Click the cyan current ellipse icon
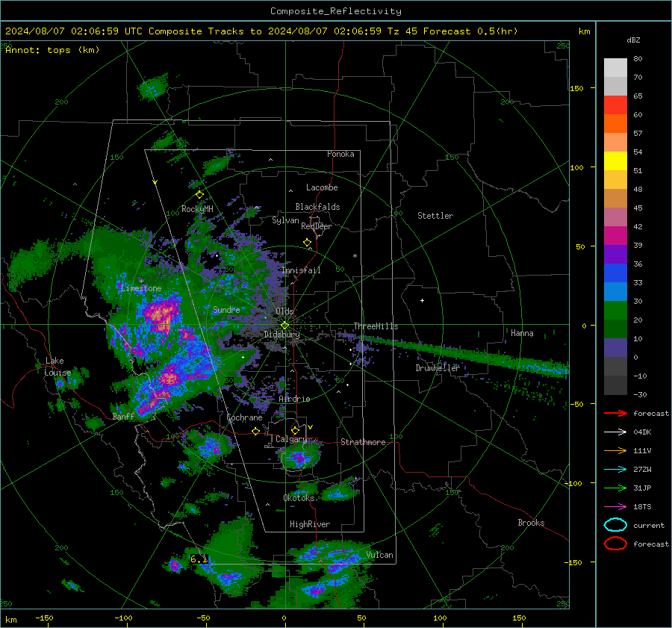Viewport: 672px width, 628px height. click(615, 525)
